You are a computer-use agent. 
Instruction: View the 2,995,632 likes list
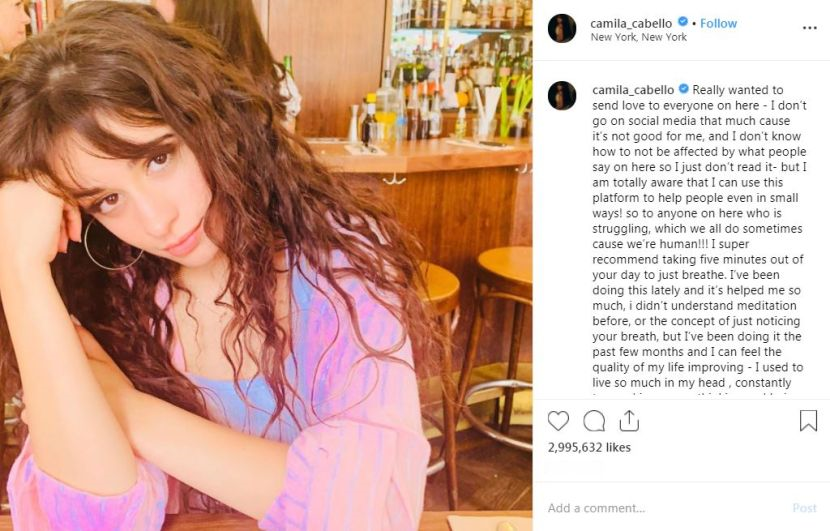pyautogui.click(x=589, y=447)
